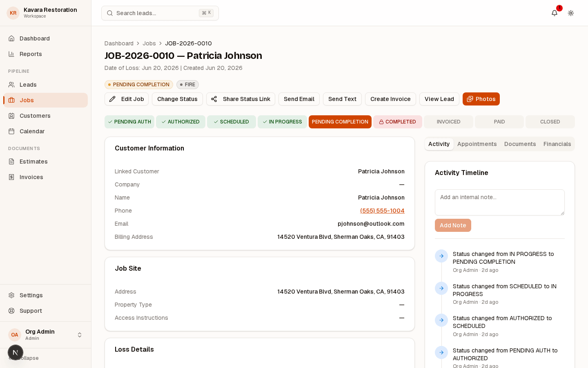The height and width of the screenshot is (368, 588).
Task: Click the search magnifier icon
Action: point(110,13)
